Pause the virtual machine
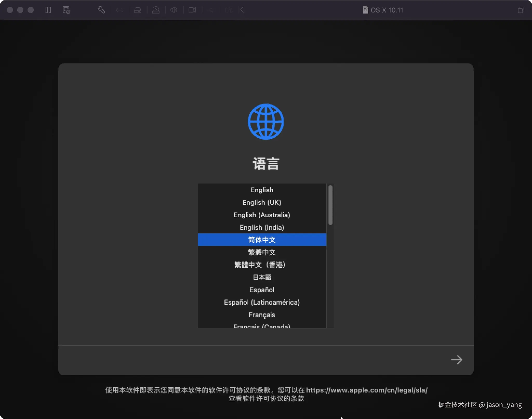Viewport: 532px width, 419px height. [x=48, y=10]
